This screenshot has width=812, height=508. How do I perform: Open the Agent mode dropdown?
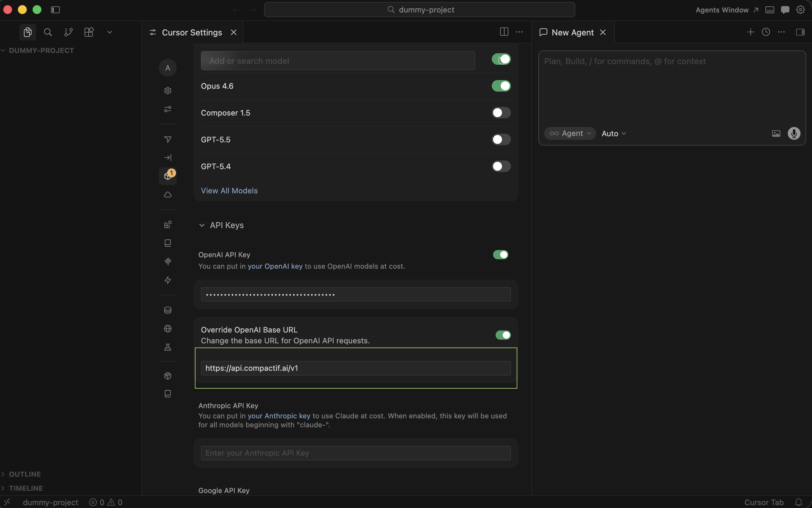[x=570, y=133]
